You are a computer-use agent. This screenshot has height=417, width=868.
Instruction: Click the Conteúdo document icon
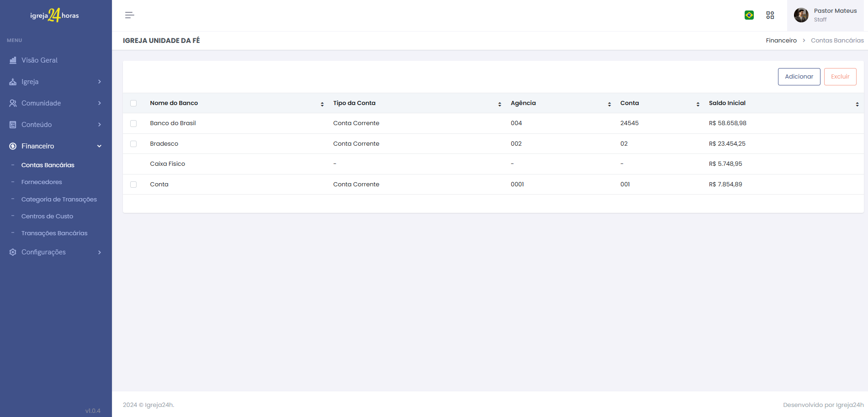13,125
